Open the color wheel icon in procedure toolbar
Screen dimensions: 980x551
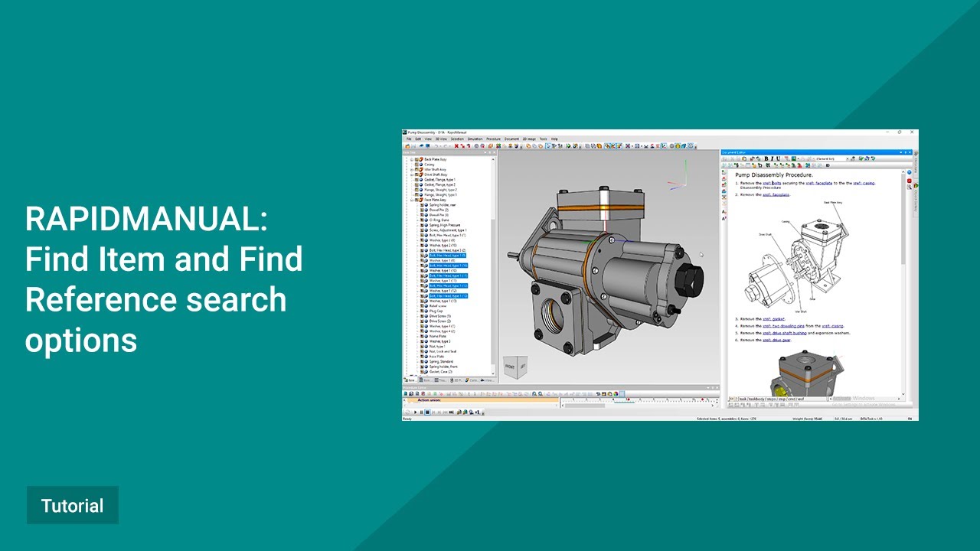(616, 394)
